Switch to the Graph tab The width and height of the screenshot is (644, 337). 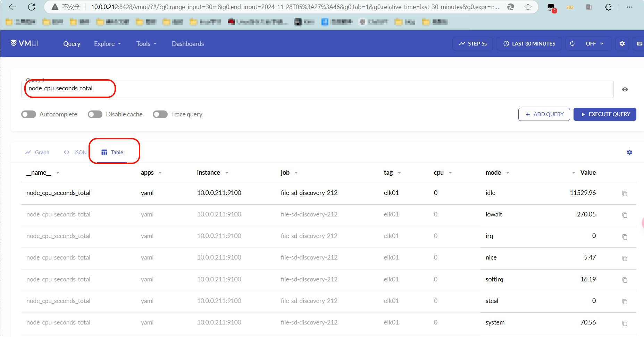[37, 153]
